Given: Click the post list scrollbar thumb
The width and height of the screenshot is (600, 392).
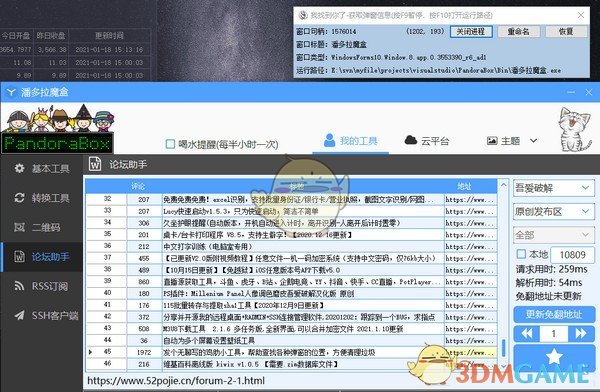Looking at the screenshot, I should pos(504,348).
